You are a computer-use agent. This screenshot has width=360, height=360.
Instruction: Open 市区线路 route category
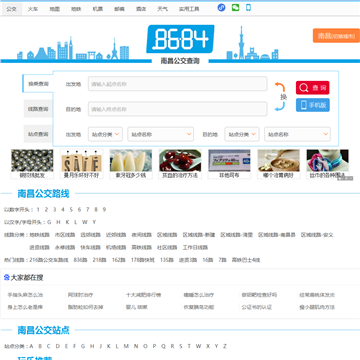(x=65, y=235)
